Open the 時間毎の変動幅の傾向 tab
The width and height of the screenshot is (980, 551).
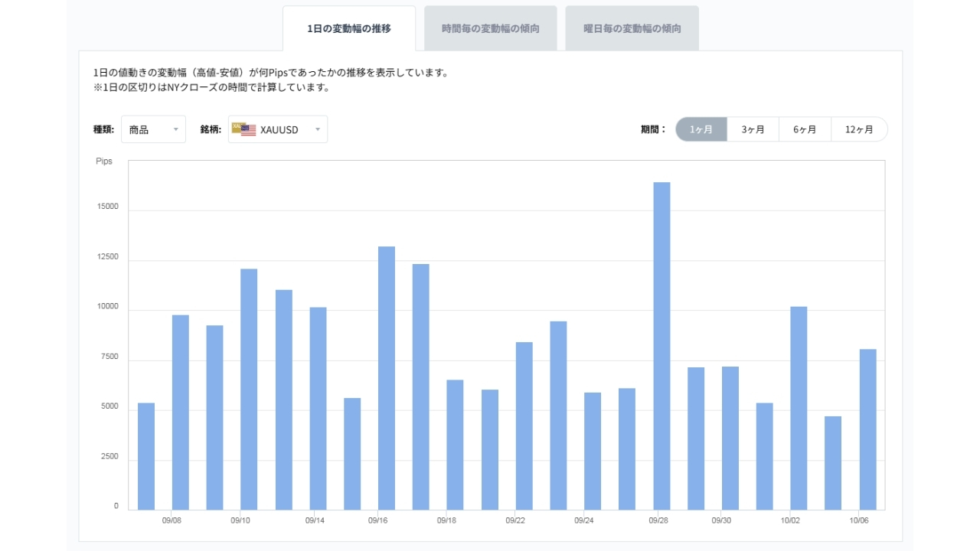click(491, 29)
